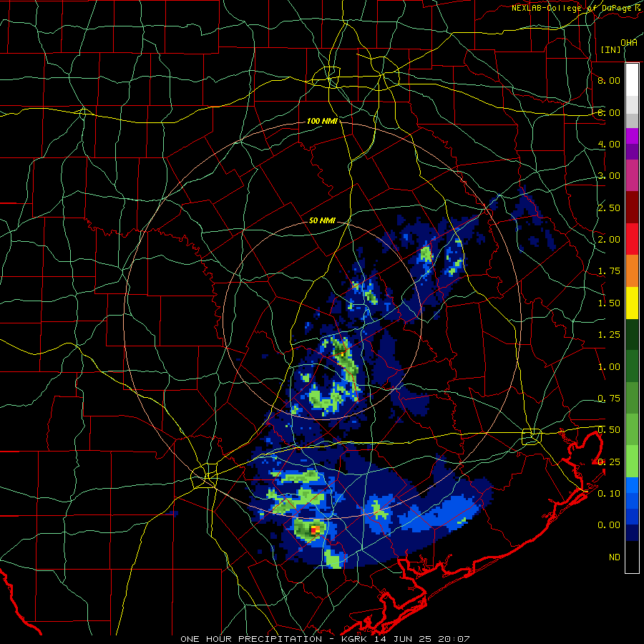Click the ND legend label
The height and width of the screenshot is (644, 644).
click(x=615, y=557)
